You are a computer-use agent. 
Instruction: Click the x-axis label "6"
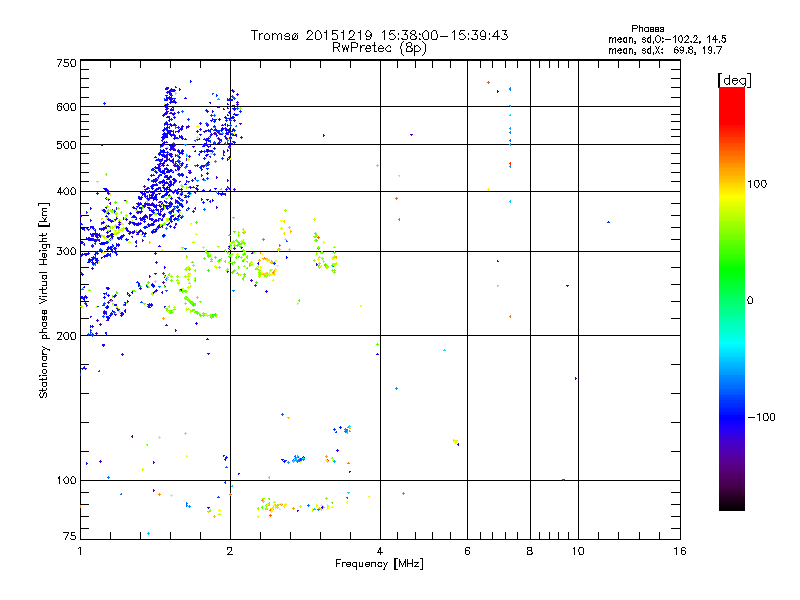coord(467,551)
